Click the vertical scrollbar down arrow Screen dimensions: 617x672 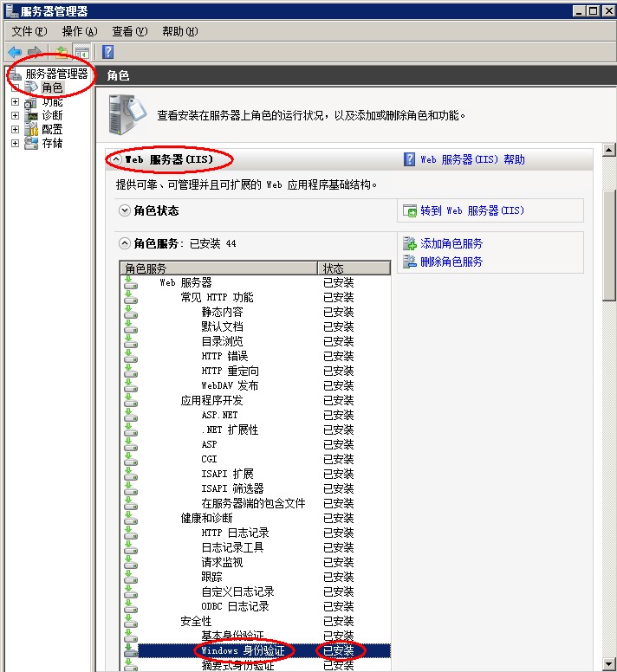click(609, 663)
